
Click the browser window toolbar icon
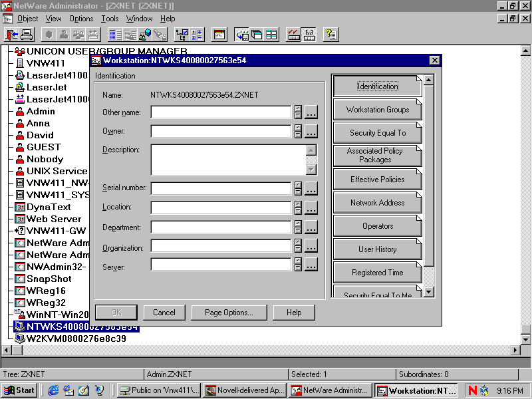point(219,35)
